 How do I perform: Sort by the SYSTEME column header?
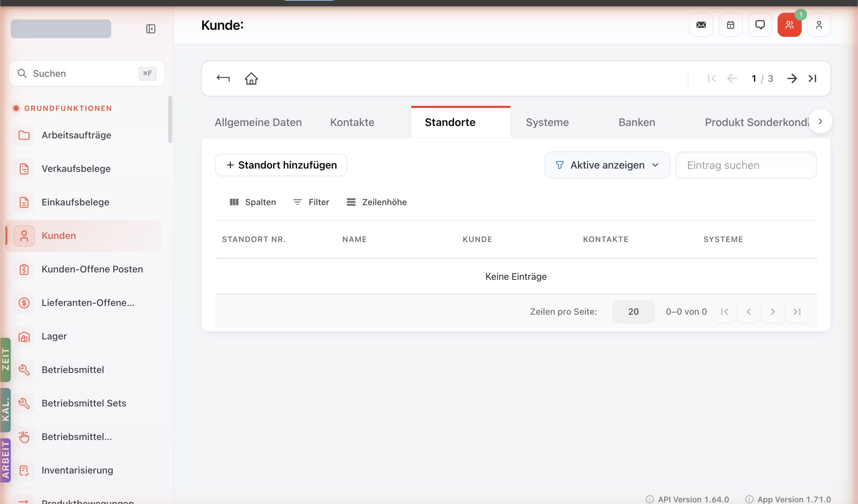723,239
